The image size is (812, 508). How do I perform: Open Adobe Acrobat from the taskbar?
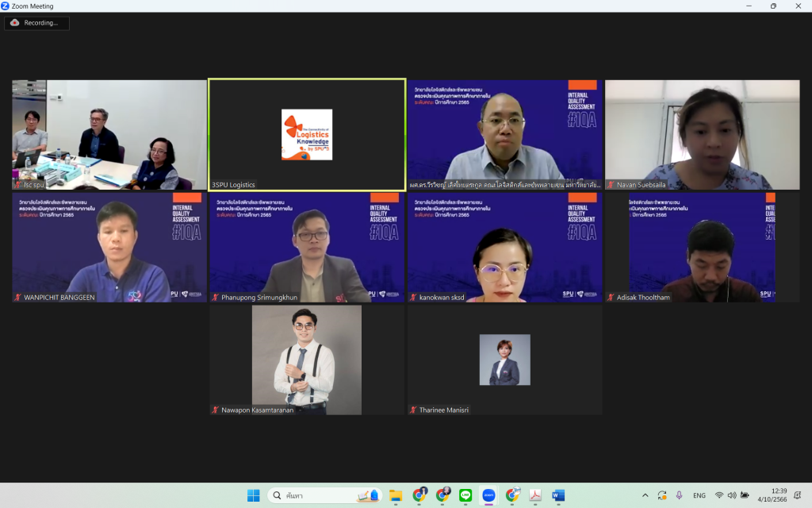(535, 495)
